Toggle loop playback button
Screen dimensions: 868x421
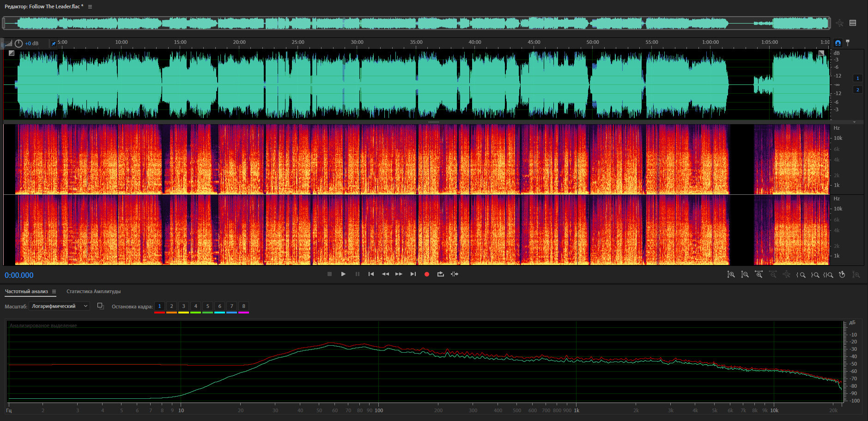coord(441,274)
